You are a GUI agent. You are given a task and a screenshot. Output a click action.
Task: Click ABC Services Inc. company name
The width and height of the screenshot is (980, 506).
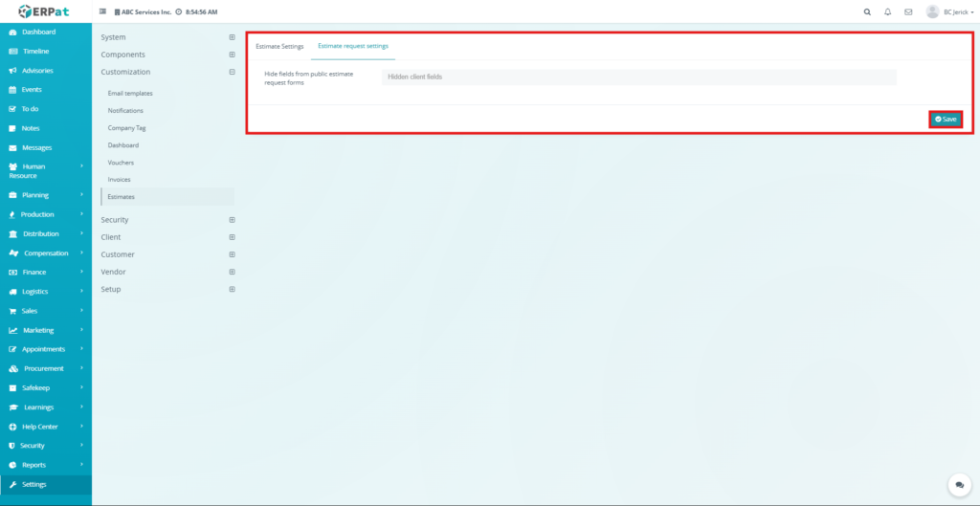(x=145, y=11)
